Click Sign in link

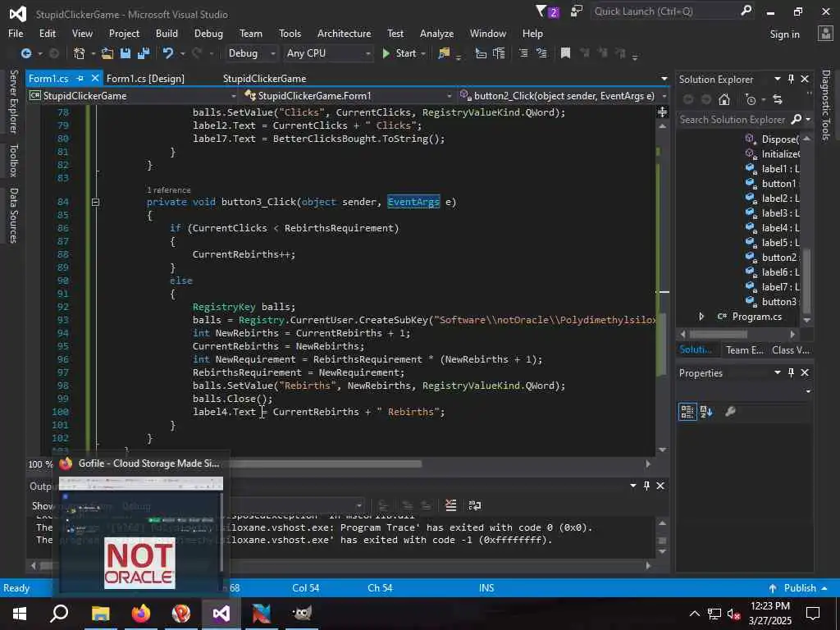click(x=784, y=34)
